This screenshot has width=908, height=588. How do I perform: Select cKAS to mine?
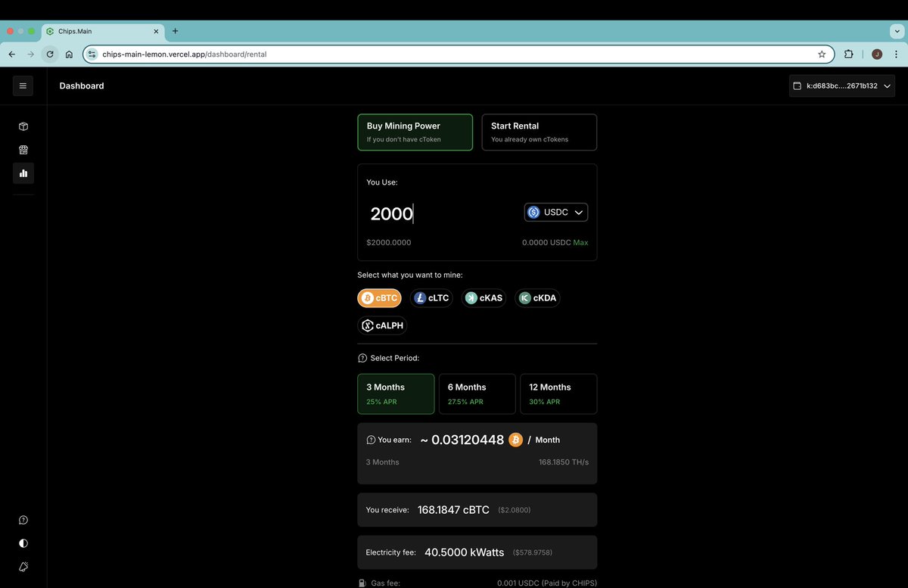[x=484, y=298]
